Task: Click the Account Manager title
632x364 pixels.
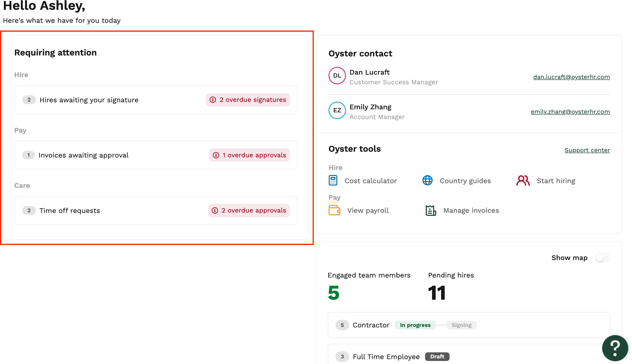Action: pyautogui.click(x=377, y=117)
